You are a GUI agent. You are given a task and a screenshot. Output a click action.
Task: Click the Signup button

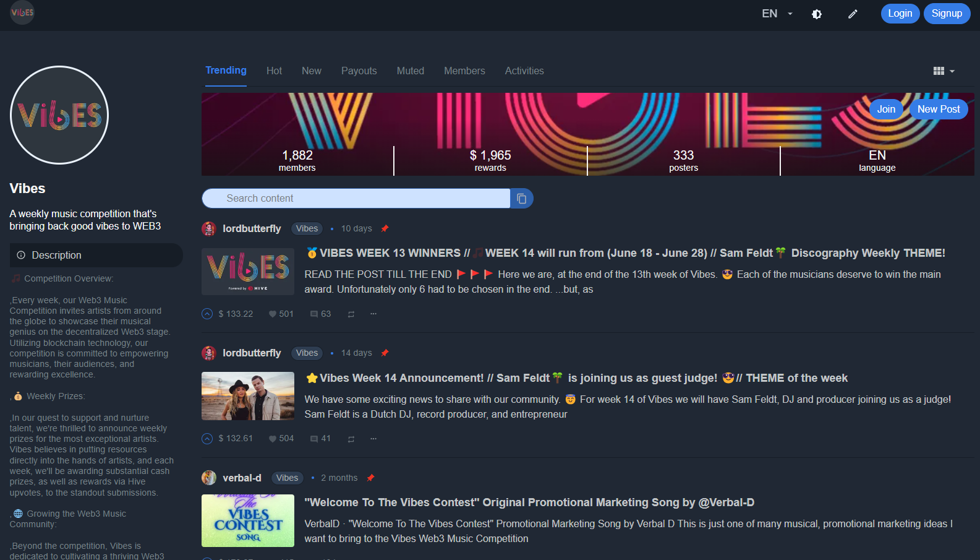point(947,14)
